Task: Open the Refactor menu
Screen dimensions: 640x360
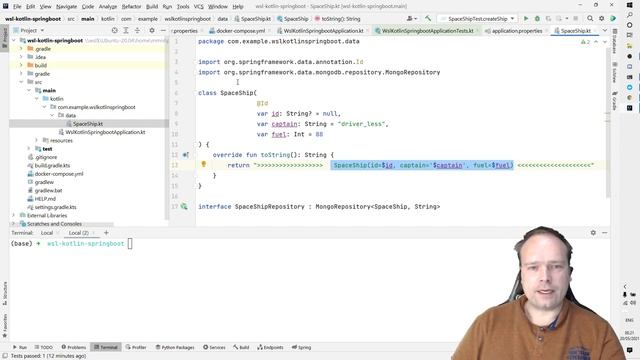Action: click(x=131, y=7)
